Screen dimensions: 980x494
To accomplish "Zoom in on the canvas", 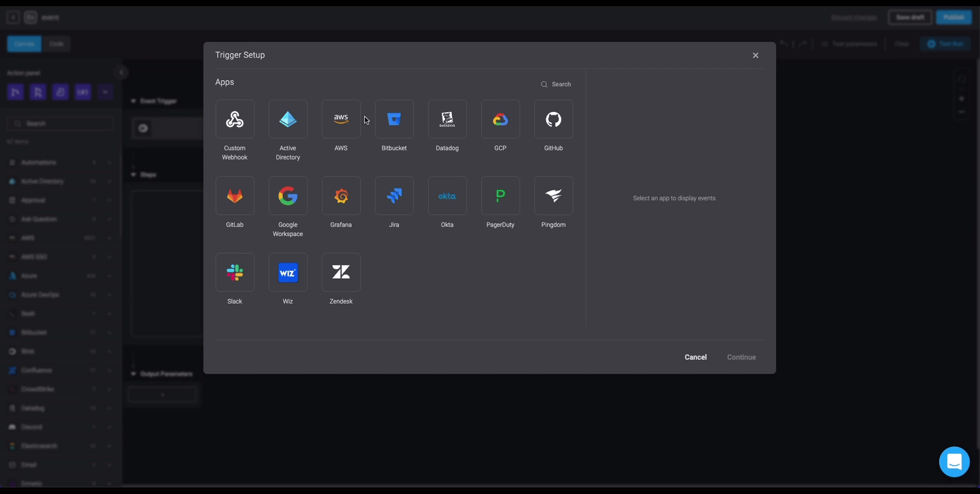I will point(962,98).
